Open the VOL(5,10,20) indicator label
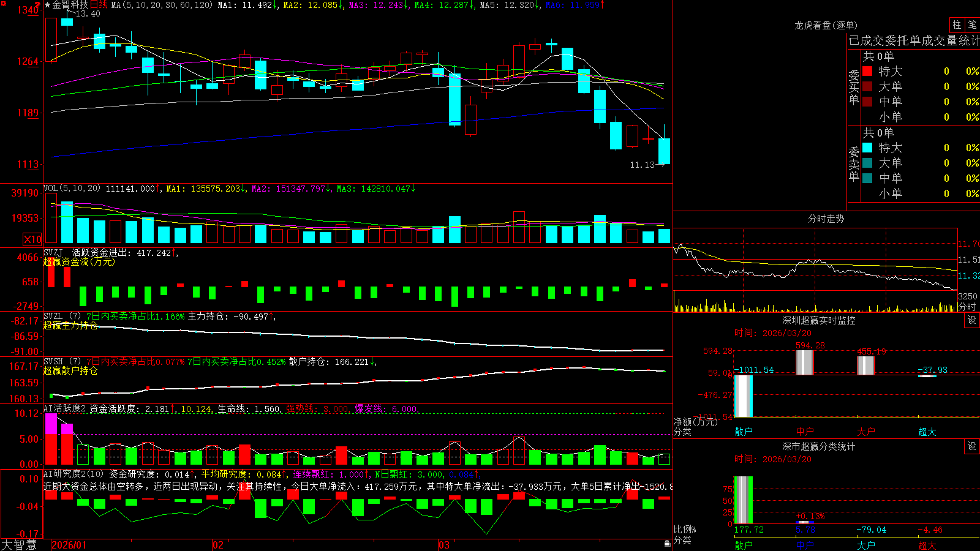980x551 pixels. coord(72,189)
